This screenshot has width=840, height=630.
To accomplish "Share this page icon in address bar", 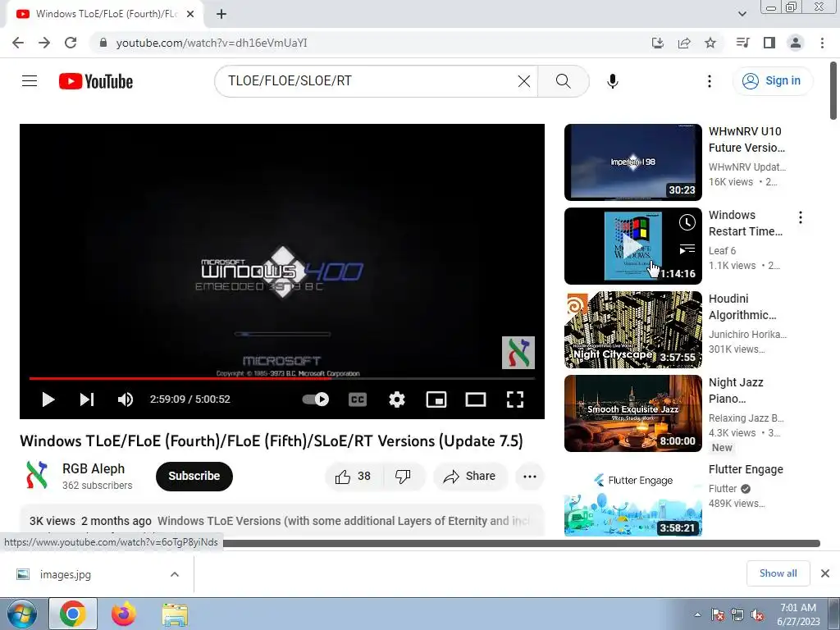I will point(684,43).
